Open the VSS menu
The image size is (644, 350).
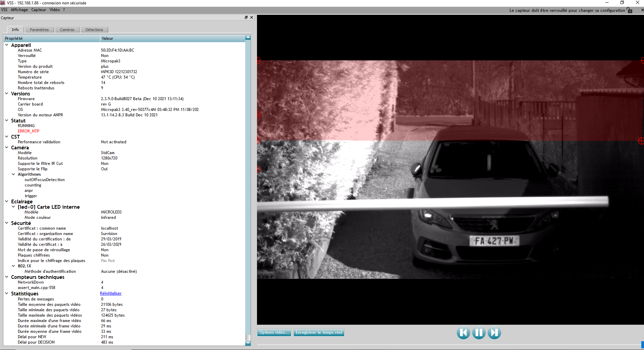click(x=4, y=10)
